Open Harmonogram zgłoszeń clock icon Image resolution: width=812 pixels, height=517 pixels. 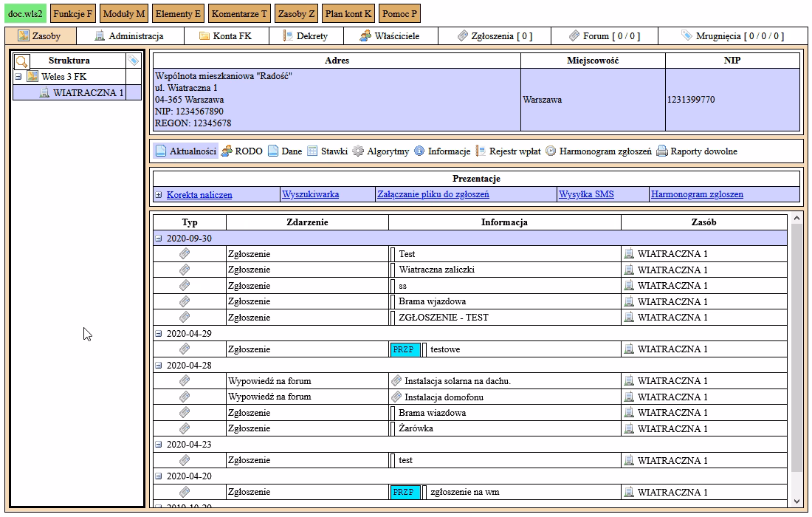click(x=551, y=151)
